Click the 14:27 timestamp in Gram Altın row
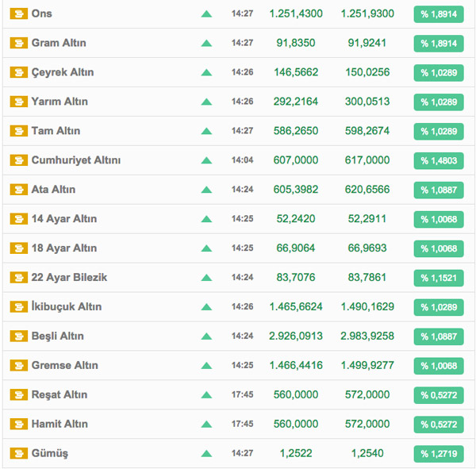 [242, 44]
